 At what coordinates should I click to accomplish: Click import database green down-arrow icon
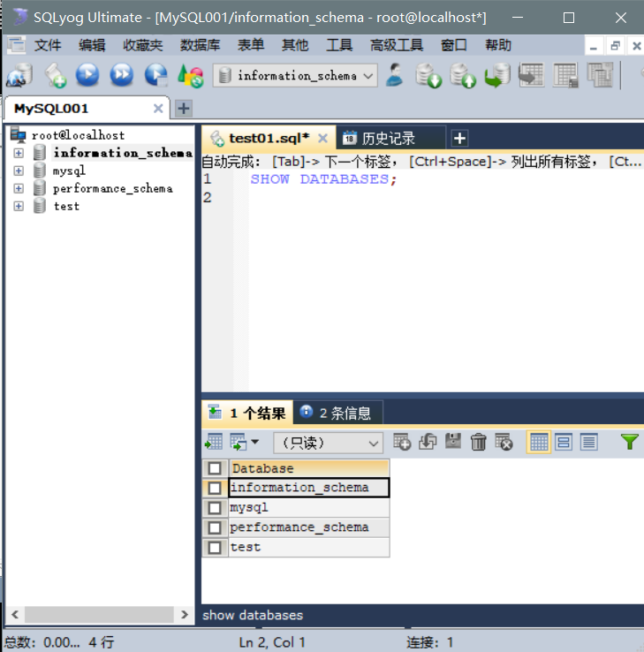[428, 75]
